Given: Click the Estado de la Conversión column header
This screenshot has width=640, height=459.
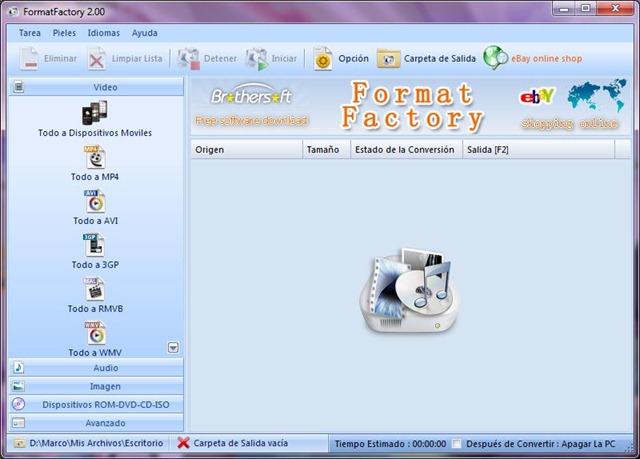Looking at the screenshot, I should point(406,150).
